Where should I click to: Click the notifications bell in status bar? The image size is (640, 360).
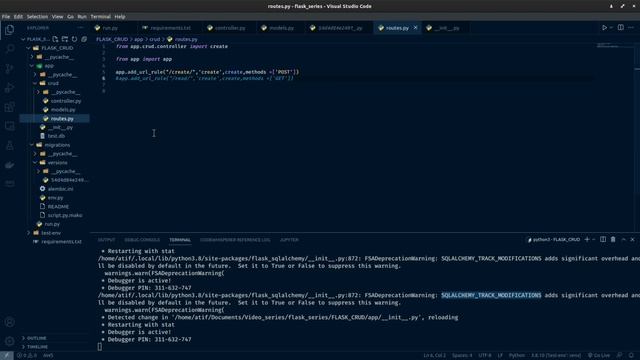point(631,356)
